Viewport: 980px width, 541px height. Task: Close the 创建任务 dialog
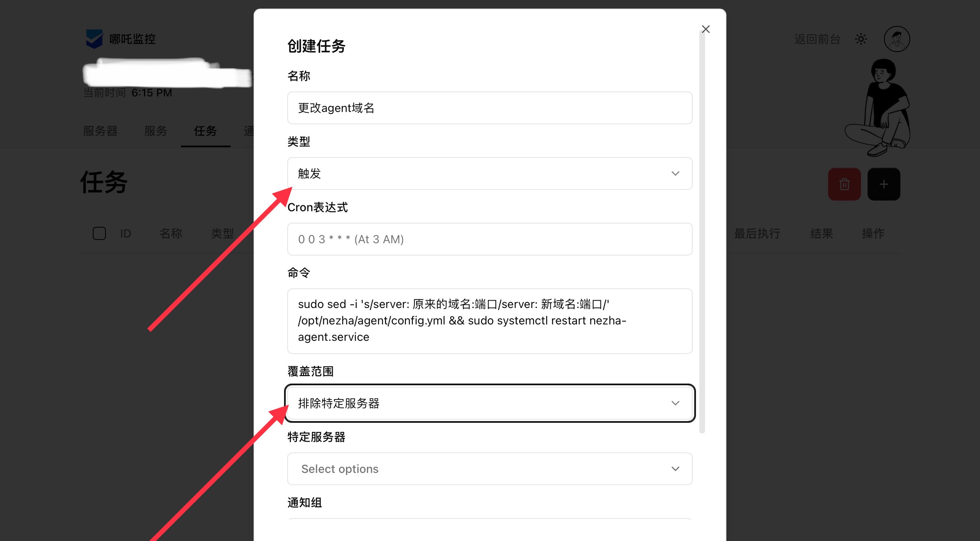[705, 29]
